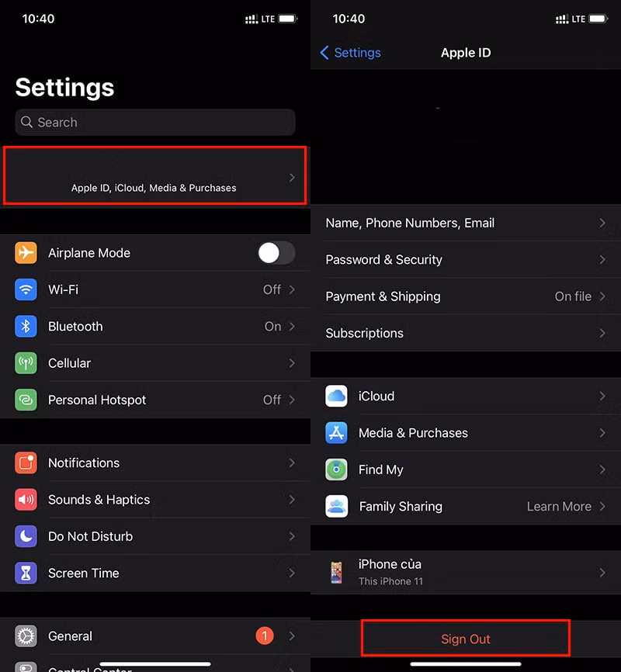Open Name, Phone Numbers, Email
Viewport: 621px width, 672px height.
point(466,223)
